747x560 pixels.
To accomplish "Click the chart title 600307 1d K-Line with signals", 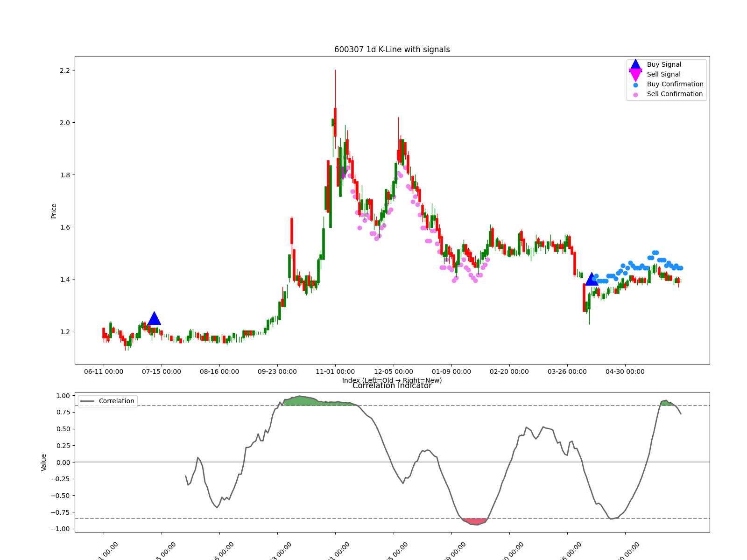I will pos(392,49).
